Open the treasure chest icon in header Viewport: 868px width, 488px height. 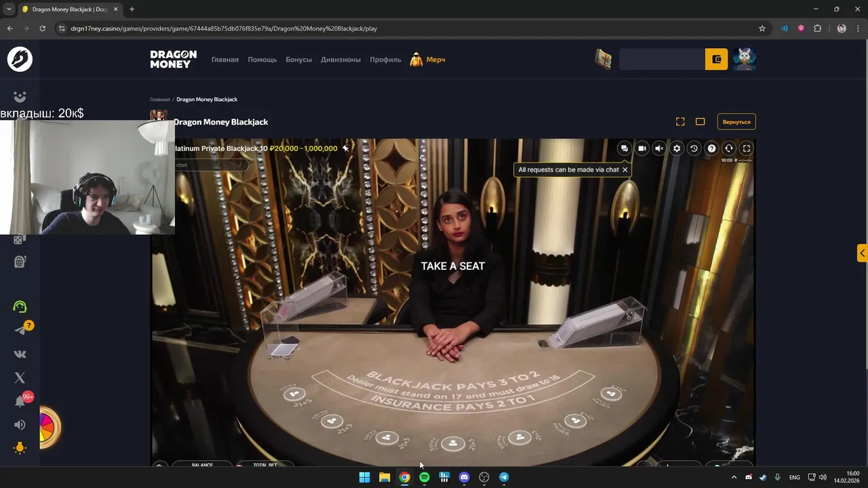pyautogui.click(x=604, y=60)
